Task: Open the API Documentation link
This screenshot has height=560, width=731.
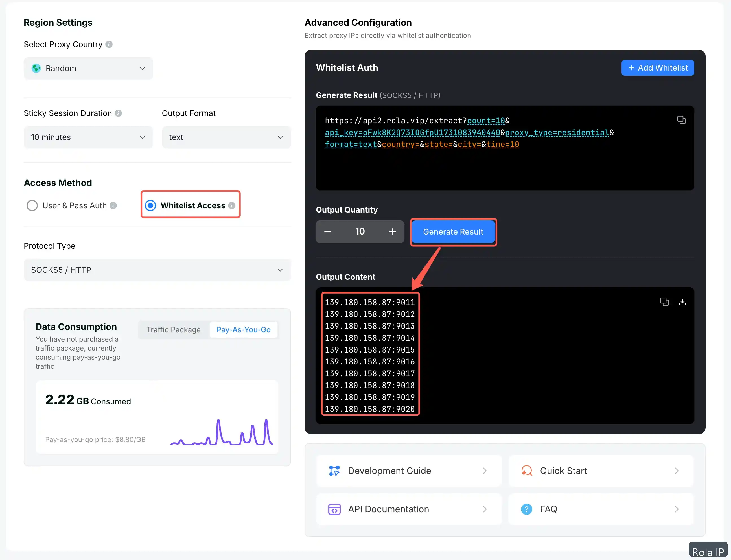Action: pyautogui.click(x=409, y=509)
